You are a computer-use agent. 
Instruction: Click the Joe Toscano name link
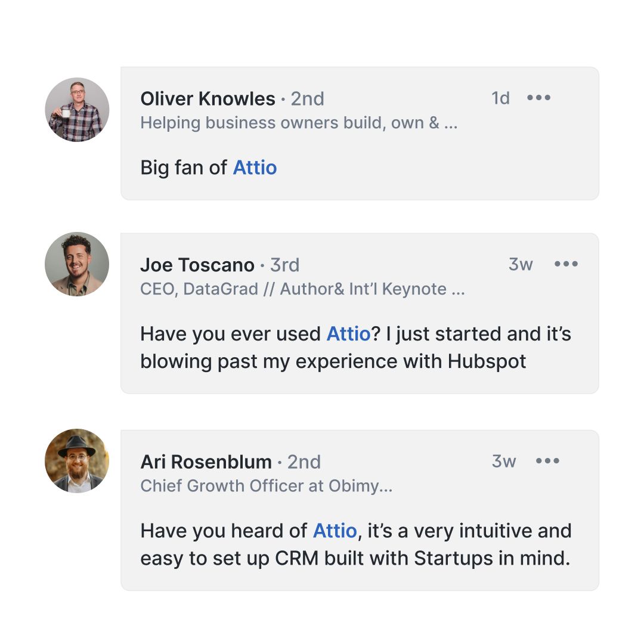(197, 265)
